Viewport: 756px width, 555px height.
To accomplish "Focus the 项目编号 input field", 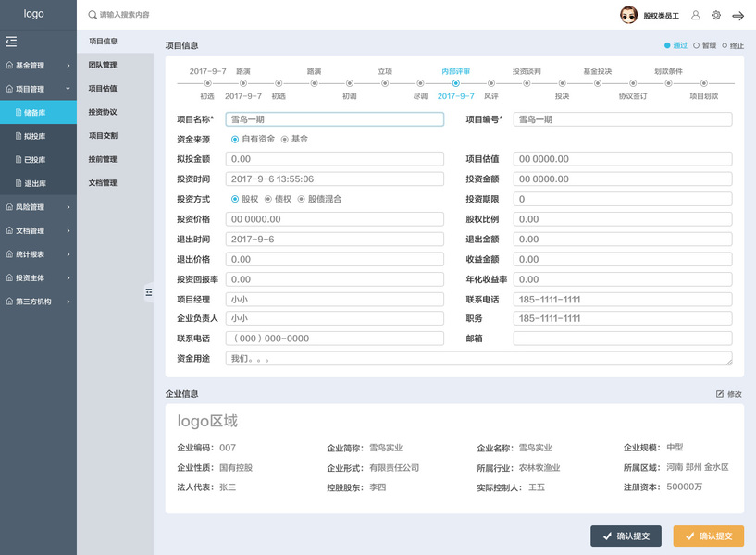I will pos(623,119).
